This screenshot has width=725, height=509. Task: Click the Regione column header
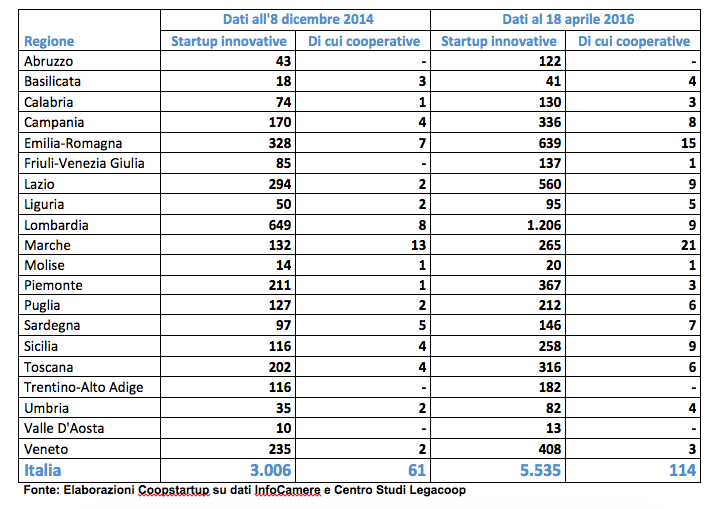pyautogui.click(x=49, y=42)
